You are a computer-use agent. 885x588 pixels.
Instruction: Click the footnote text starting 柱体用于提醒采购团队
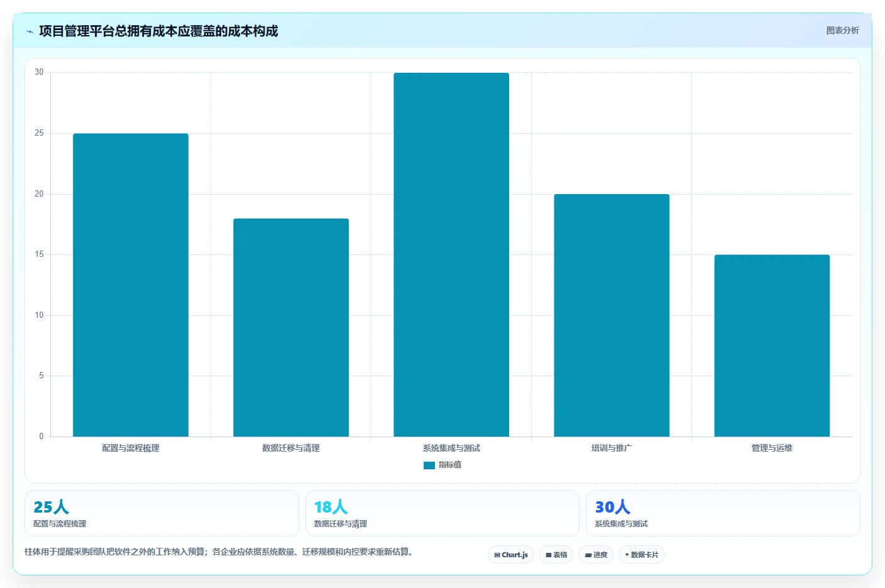219,552
